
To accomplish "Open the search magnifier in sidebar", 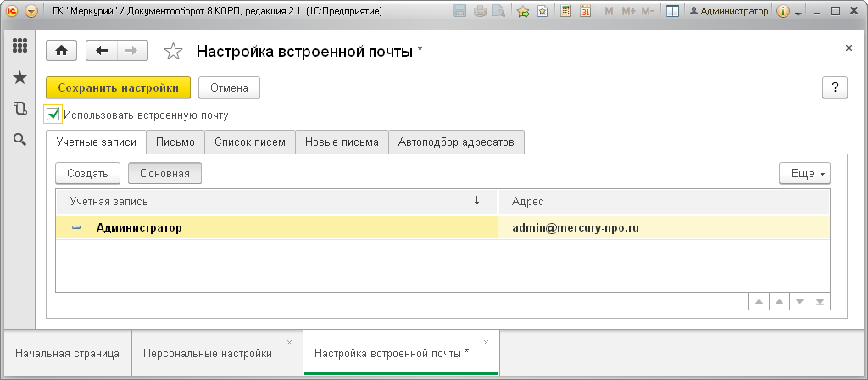I will click(20, 140).
